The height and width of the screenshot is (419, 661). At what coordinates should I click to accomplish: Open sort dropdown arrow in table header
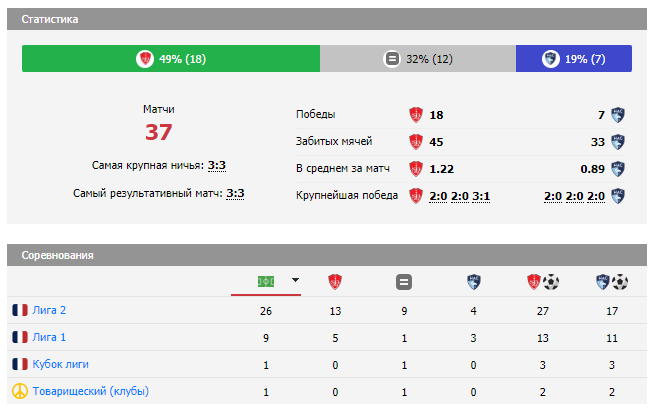pos(295,281)
